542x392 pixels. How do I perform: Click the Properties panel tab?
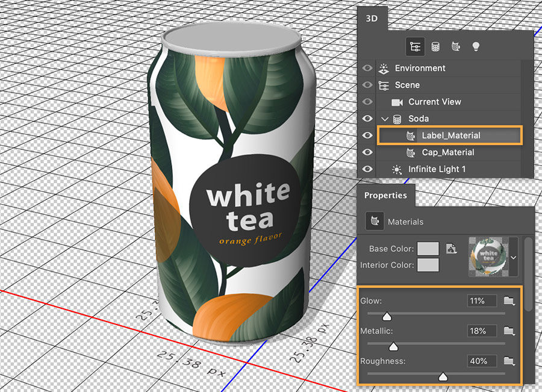click(386, 195)
